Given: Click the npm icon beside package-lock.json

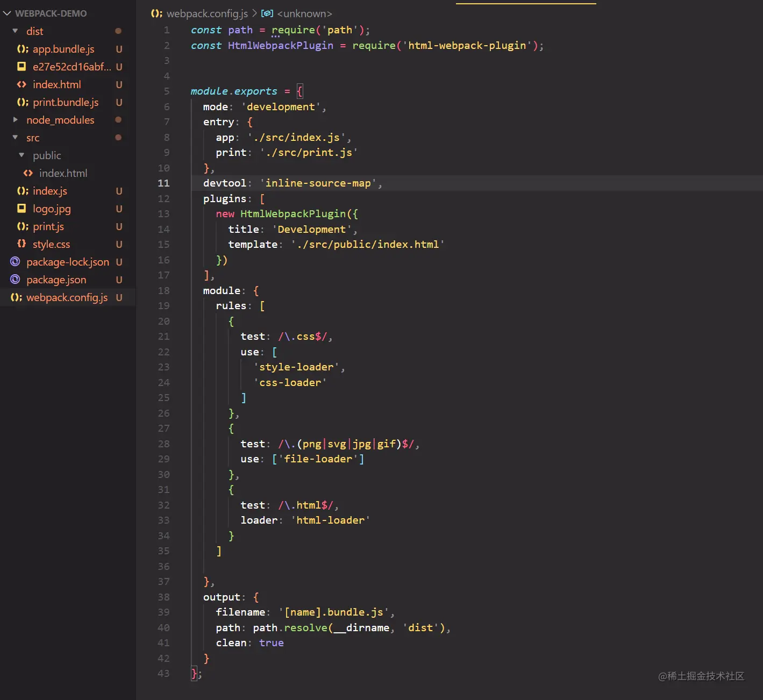Looking at the screenshot, I should pyautogui.click(x=15, y=262).
